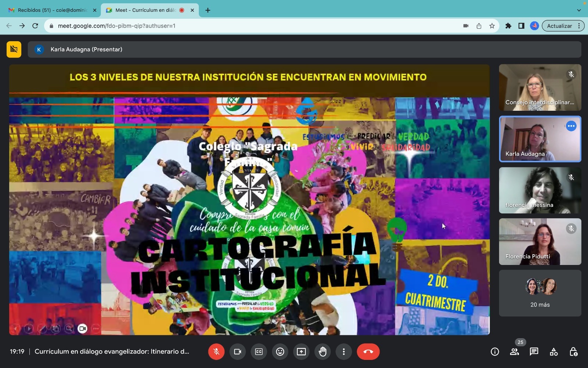Image resolution: width=588 pixels, height=368 pixels.
Task: Go back in browser history
Action: coord(9,26)
